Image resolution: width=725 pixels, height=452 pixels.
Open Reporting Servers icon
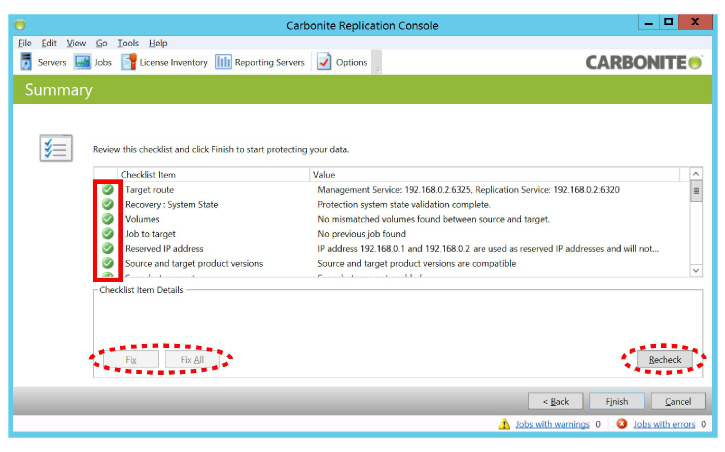click(223, 61)
